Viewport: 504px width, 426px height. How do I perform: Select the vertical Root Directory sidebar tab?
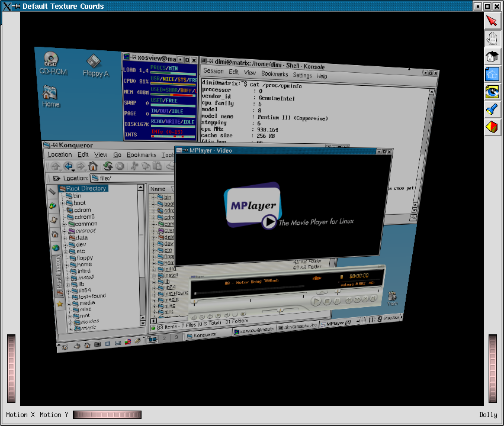point(58,276)
